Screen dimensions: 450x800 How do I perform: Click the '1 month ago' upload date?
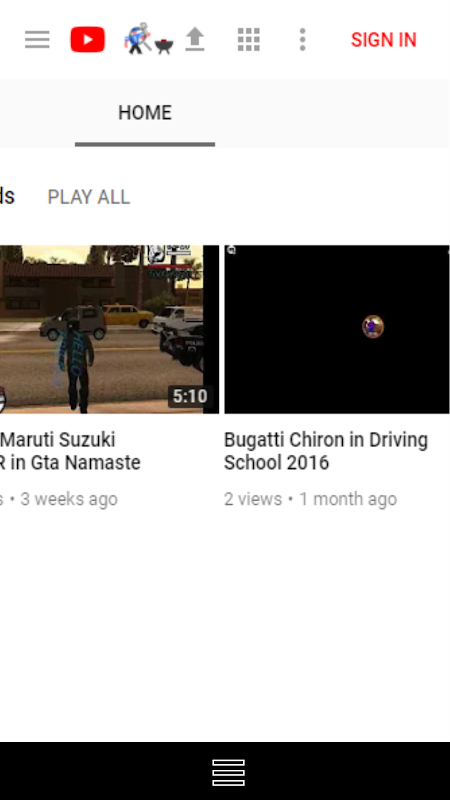tap(348, 499)
